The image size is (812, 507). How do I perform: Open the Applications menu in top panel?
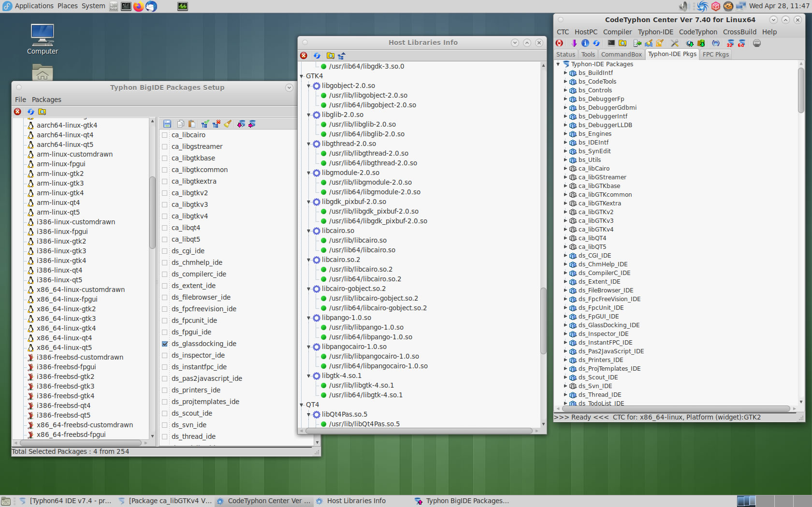pyautogui.click(x=34, y=6)
